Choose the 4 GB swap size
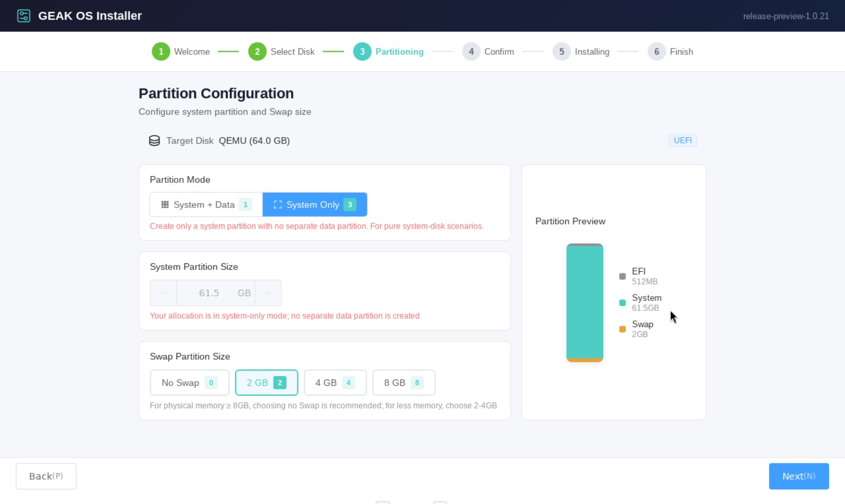845x504 pixels. 335,383
